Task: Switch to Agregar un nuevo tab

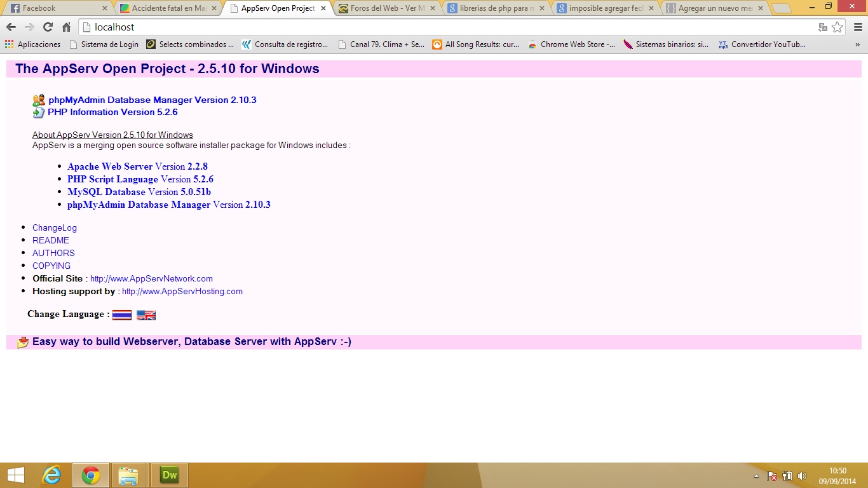Action: 715,8
